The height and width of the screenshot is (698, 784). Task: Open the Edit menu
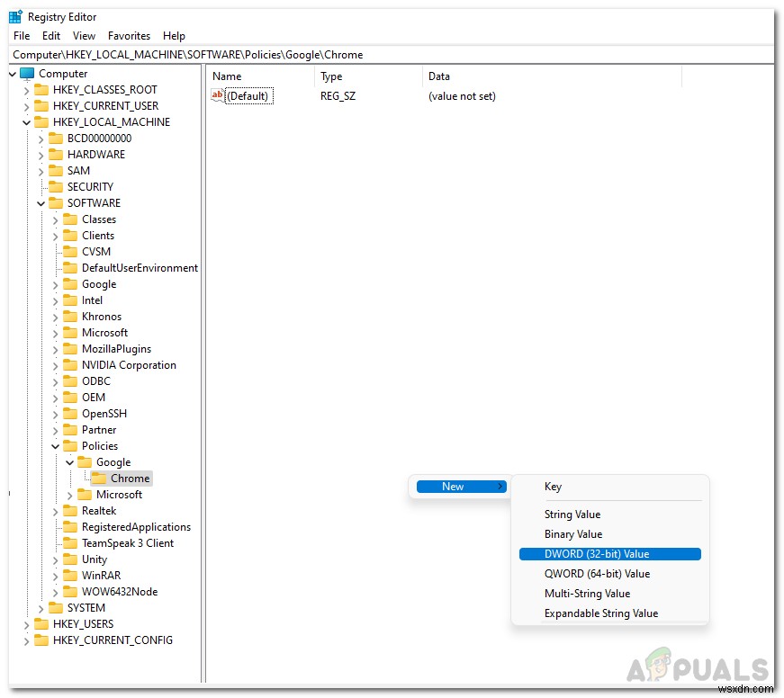[50, 36]
